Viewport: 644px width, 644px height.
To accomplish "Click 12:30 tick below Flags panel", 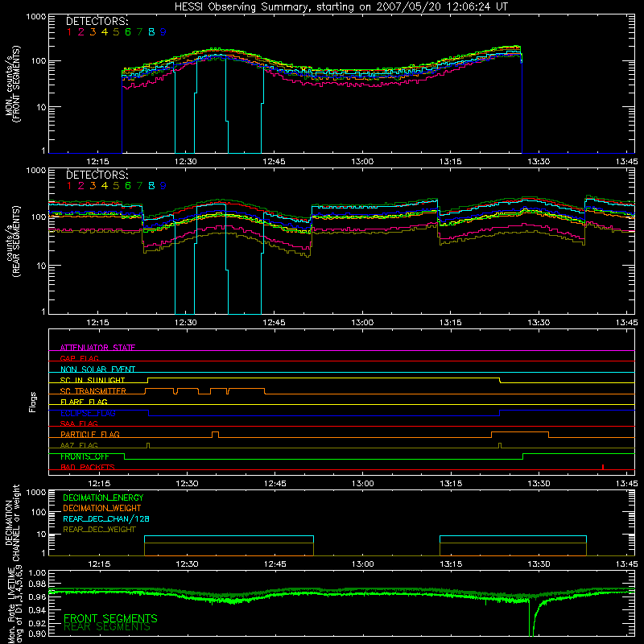I will coord(187,484).
